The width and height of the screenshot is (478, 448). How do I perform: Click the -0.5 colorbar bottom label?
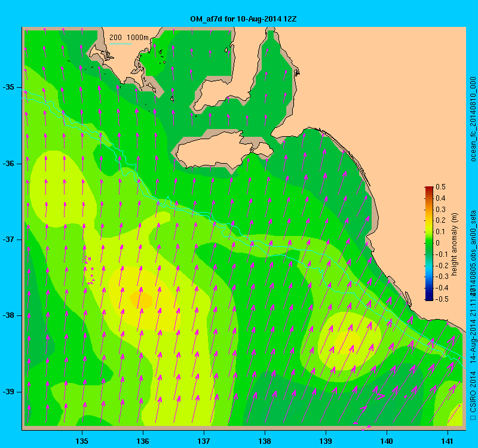[x=442, y=299]
